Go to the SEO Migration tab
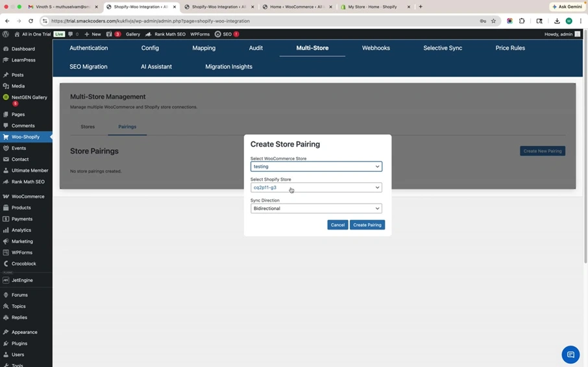 click(88, 67)
